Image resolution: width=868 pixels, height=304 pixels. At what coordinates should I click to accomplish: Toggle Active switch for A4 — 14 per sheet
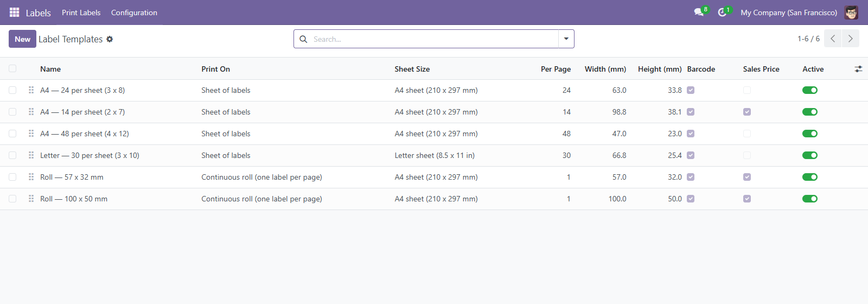coord(810,112)
